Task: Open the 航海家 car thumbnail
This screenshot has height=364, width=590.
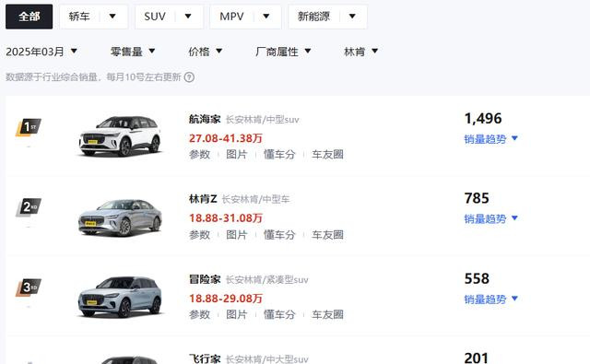Action: (x=121, y=136)
